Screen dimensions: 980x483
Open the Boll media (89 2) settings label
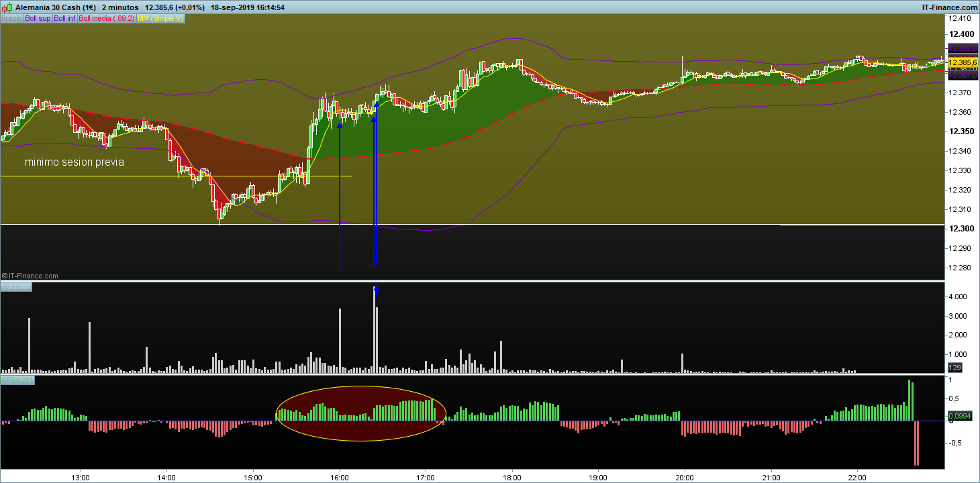click(x=107, y=19)
